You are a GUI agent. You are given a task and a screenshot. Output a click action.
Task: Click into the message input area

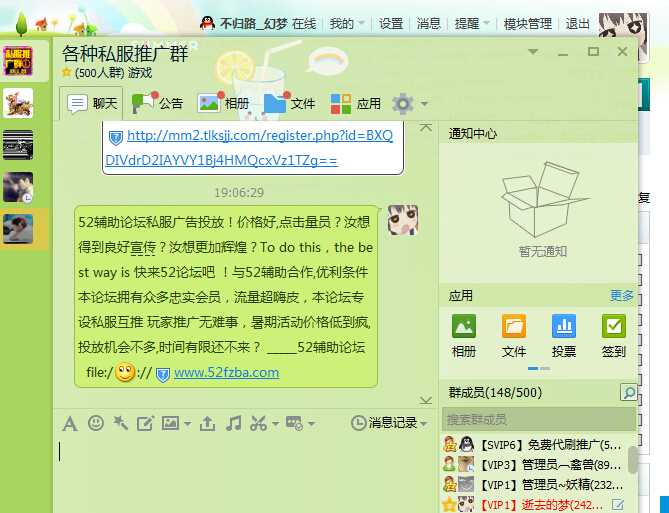pos(245,474)
